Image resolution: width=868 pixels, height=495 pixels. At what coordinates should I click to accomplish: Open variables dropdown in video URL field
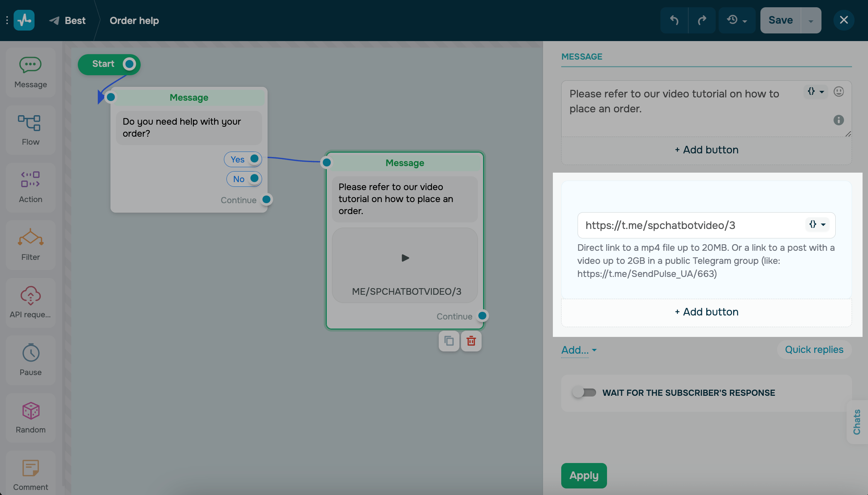(817, 225)
